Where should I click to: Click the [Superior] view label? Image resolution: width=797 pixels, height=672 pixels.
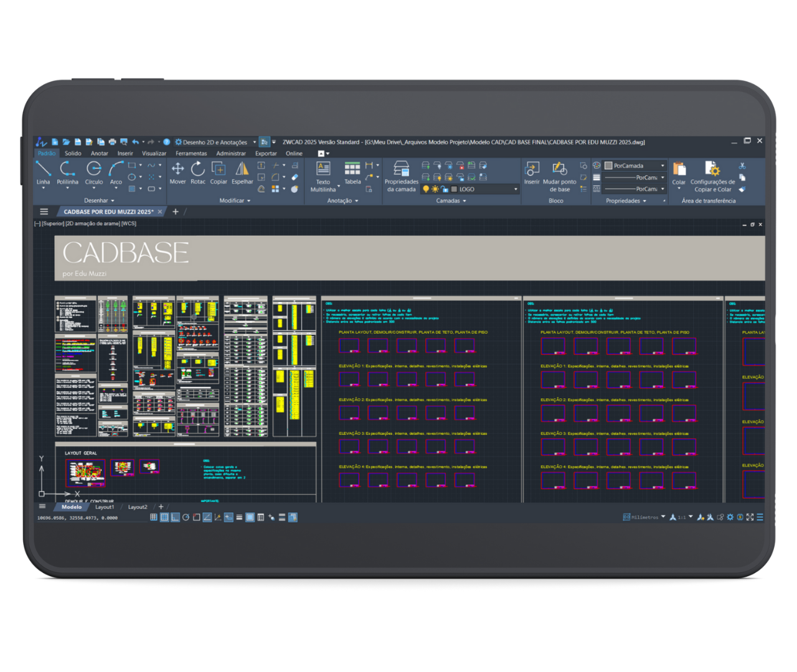(52, 223)
